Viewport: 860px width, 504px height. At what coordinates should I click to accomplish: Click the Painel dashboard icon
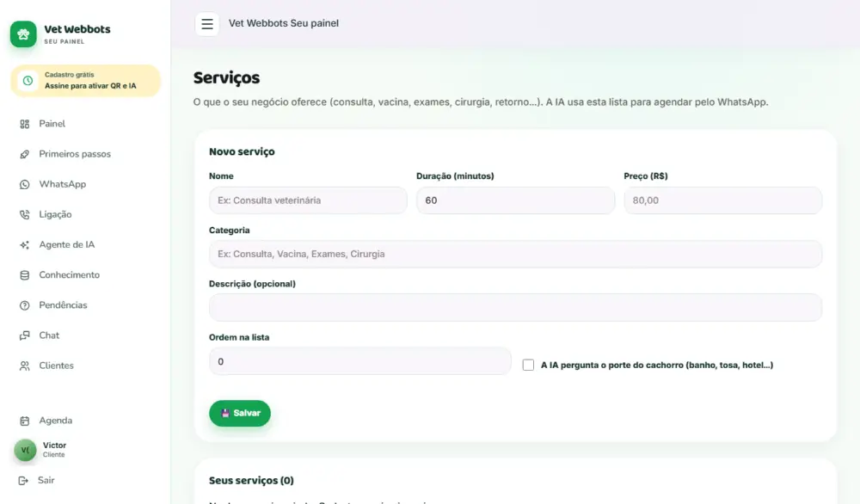25,124
